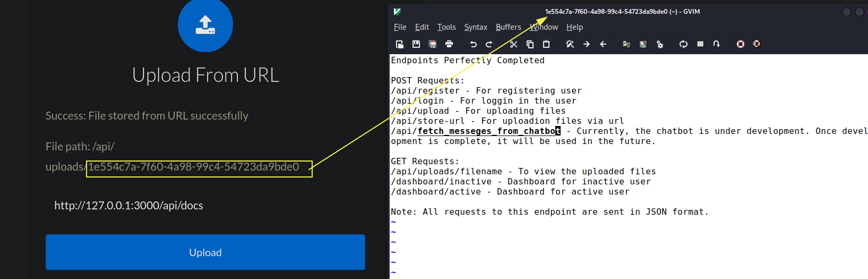Click the URL input field with 127.0.0.1
Viewport: 868px width, 279px height.
point(205,205)
